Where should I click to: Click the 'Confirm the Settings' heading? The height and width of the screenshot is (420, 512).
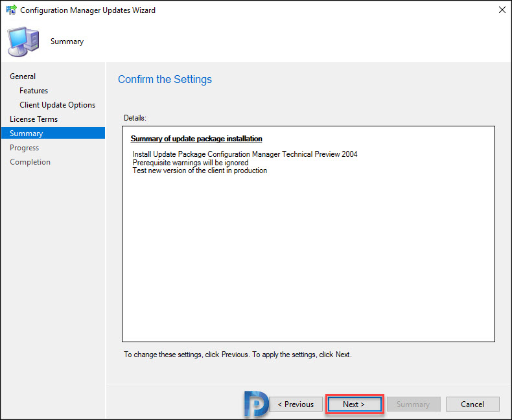[x=165, y=79]
